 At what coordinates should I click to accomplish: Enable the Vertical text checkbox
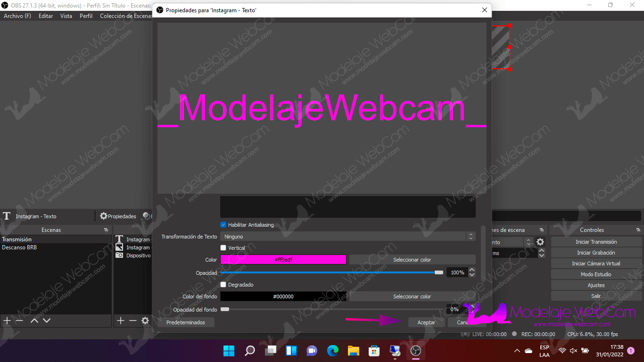pyautogui.click(x=223, y=247)
